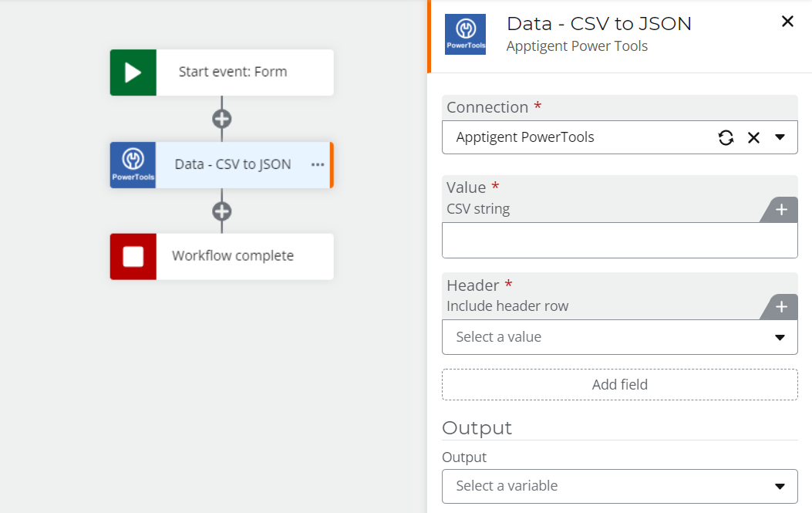Click inside the CSV string input box

619,240
